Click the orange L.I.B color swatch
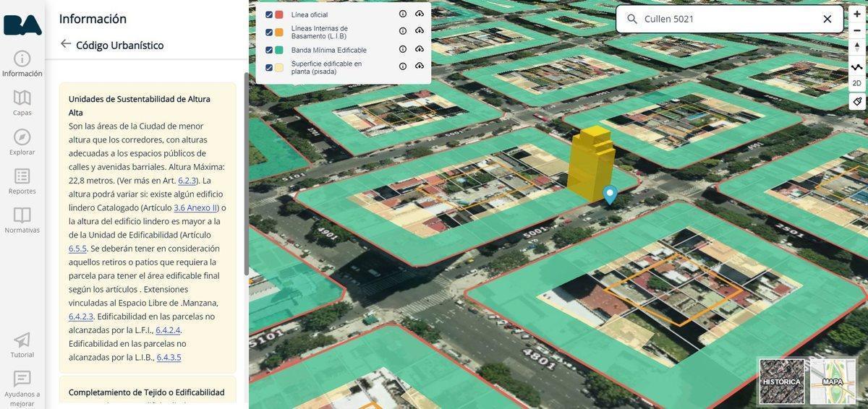 pyautogui.click(x=279, y=32)
